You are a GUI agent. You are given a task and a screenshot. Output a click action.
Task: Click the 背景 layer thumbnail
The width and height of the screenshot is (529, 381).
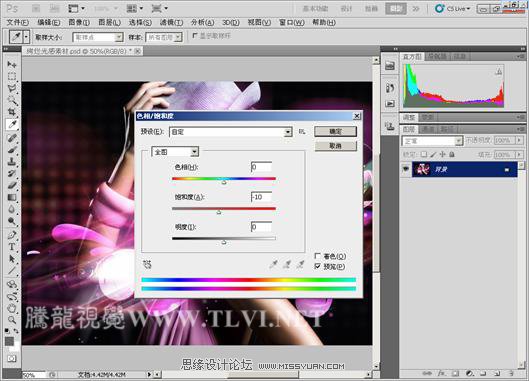(421, 169)
